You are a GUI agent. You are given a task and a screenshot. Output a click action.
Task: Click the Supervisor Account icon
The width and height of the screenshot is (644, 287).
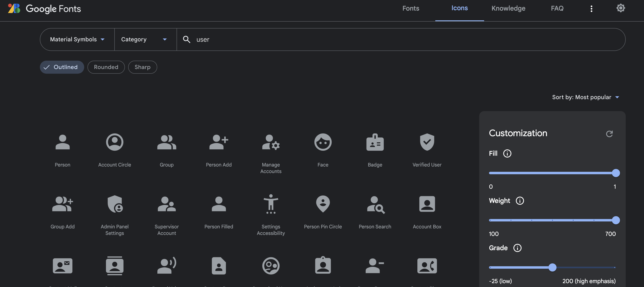coord(167,204)
